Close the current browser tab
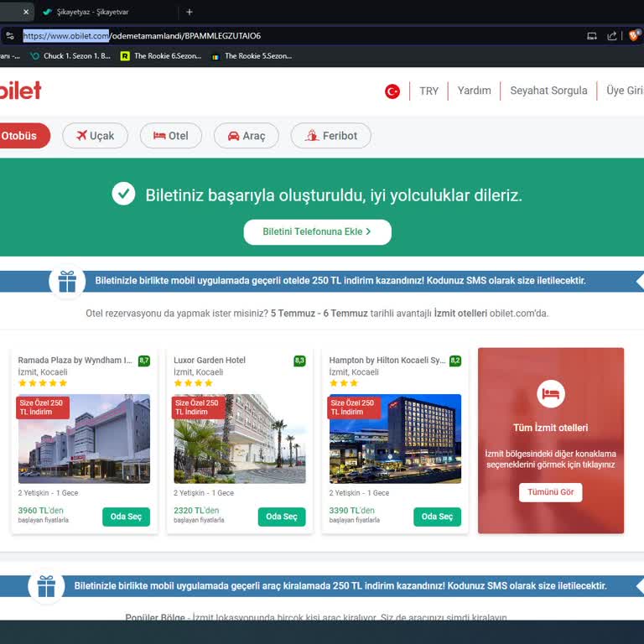 point(26,12)
